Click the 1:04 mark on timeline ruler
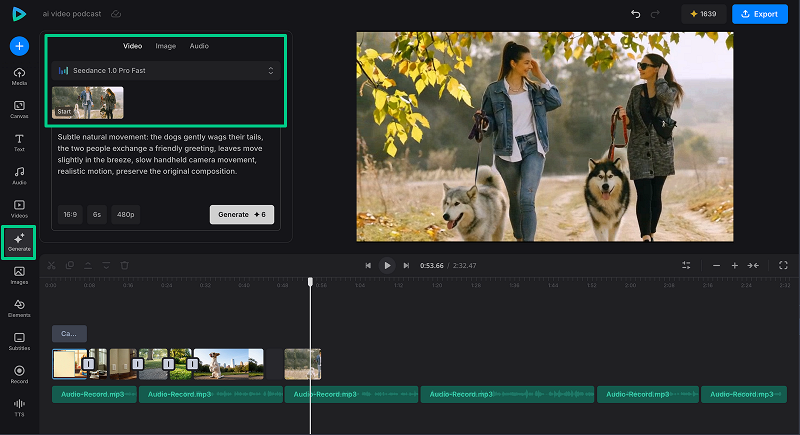Screen dimensions: 800x435 pos(360,285)
